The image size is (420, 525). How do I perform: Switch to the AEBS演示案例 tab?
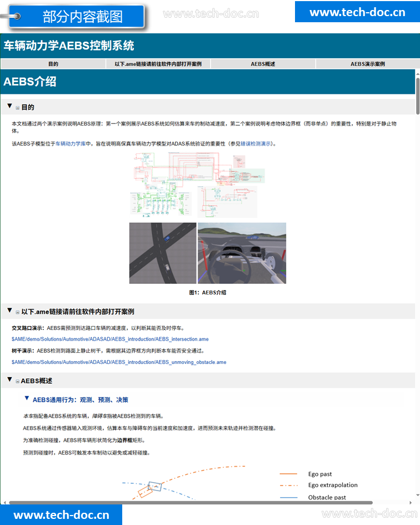point(367,64)
